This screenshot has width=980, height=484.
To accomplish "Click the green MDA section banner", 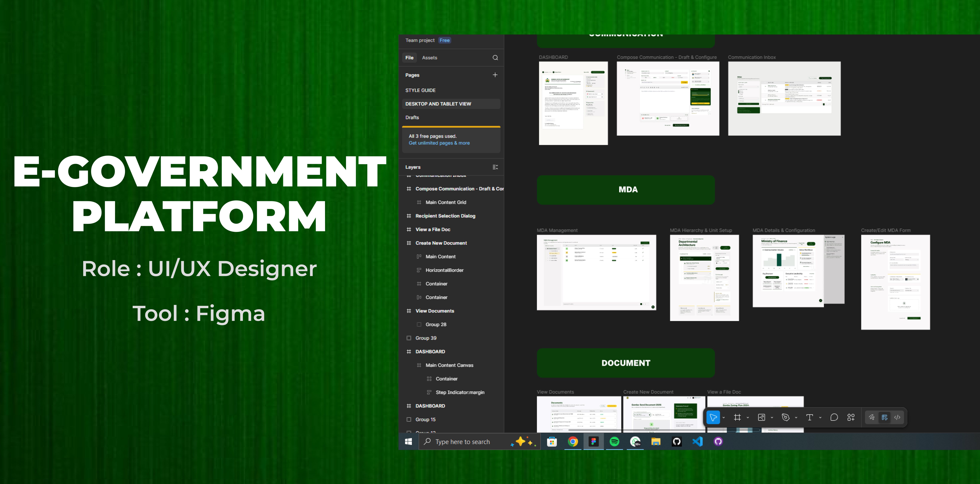I will [x=626, y=190].
